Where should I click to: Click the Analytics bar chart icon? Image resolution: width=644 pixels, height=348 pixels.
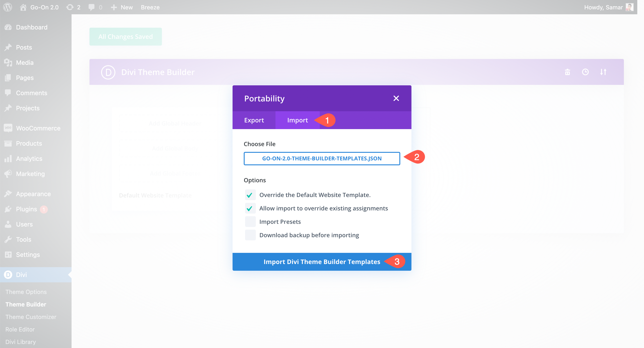(x=8, y=159)
